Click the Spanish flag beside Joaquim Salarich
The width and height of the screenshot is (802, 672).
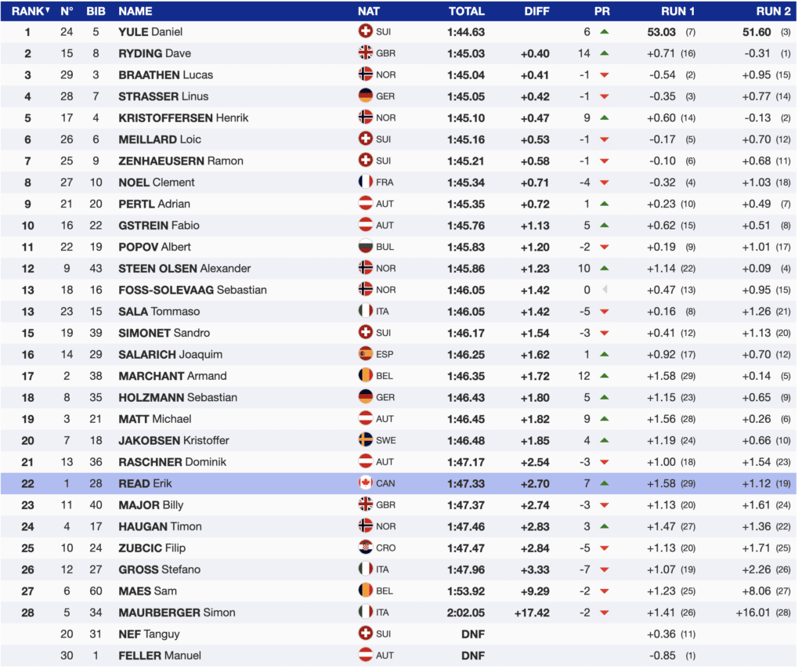click(365, 354)
